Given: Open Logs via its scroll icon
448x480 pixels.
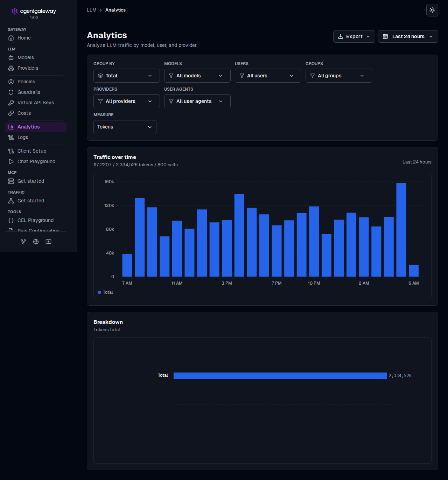Looking at the screenshot, I should [11, 137].
